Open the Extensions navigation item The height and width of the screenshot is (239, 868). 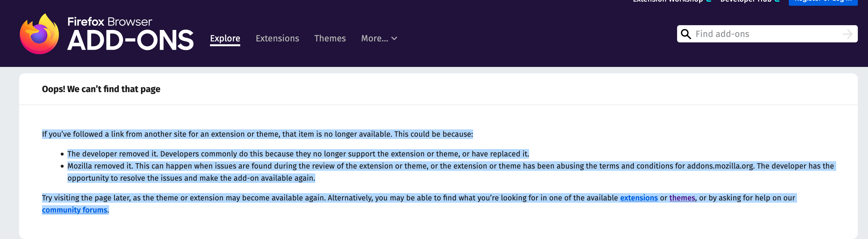click(277, 39)
